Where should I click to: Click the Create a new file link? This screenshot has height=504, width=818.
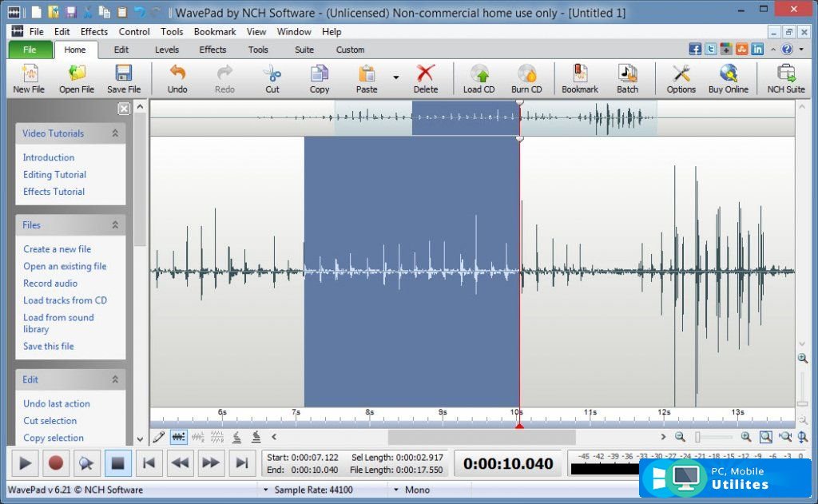[57, 249]
